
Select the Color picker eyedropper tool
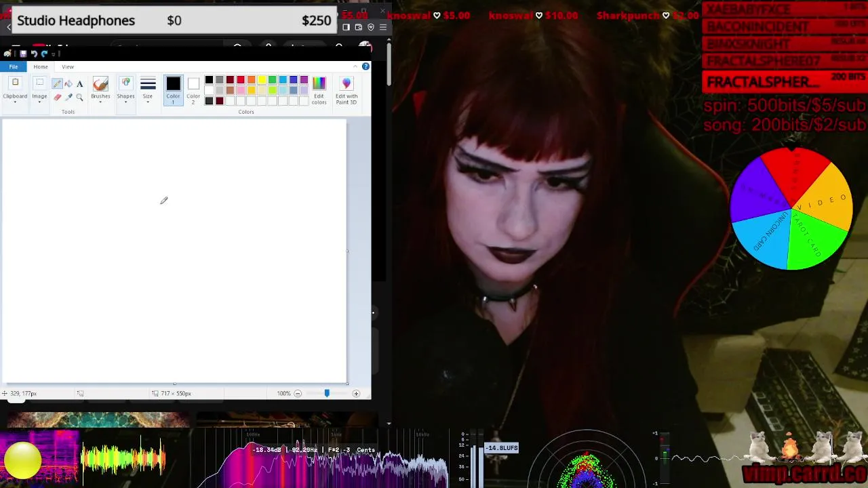point(68,97)
